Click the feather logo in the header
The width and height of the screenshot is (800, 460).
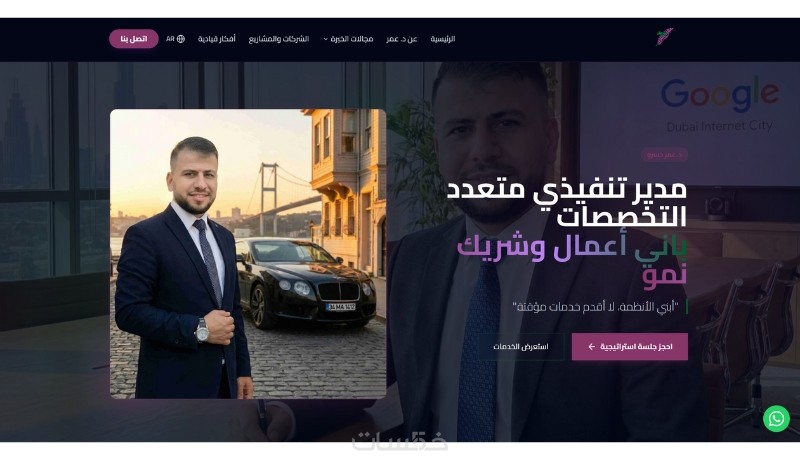click(x=665, y=37)
